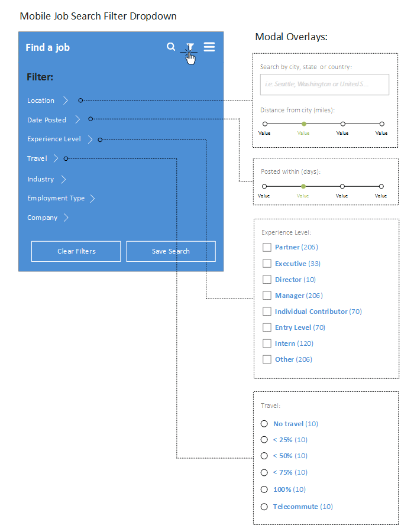Click the Telecommute link label

296,507
